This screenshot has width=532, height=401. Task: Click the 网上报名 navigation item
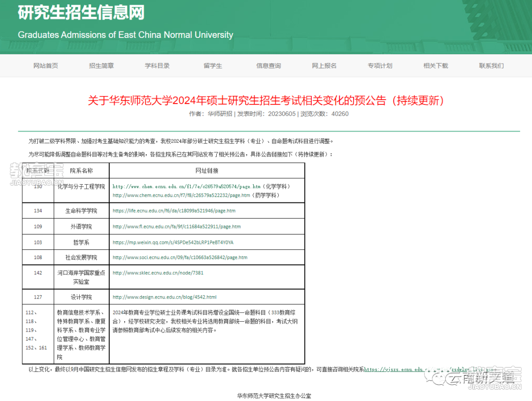(324, 66)
